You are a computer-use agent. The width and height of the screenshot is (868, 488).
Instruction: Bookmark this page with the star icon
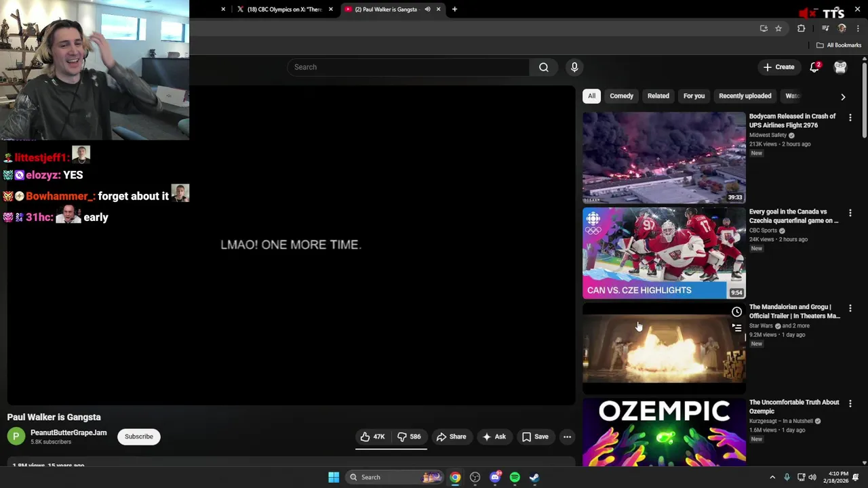point(778,28)
